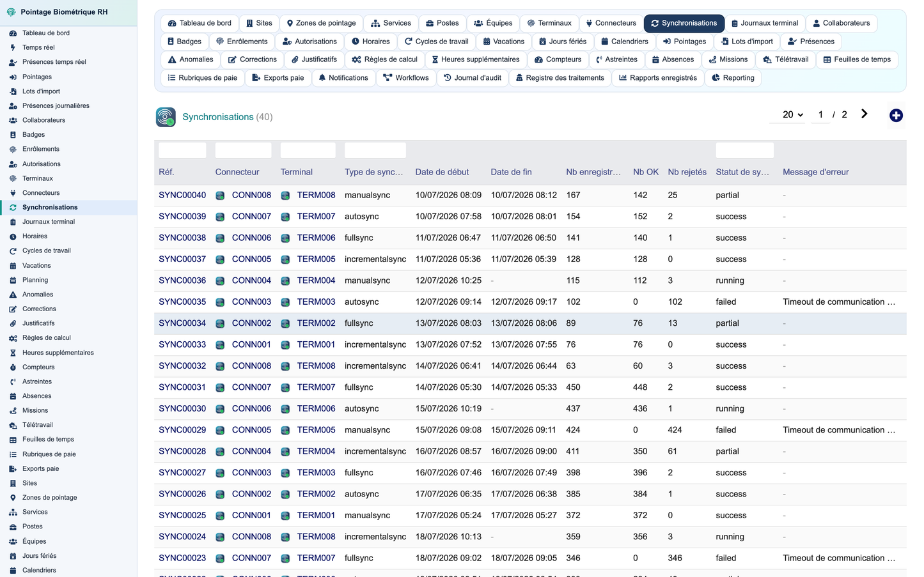924x577 pixels.
Task: Click Feuilles de temps table icon in sidebar
Action: point(13,440)
